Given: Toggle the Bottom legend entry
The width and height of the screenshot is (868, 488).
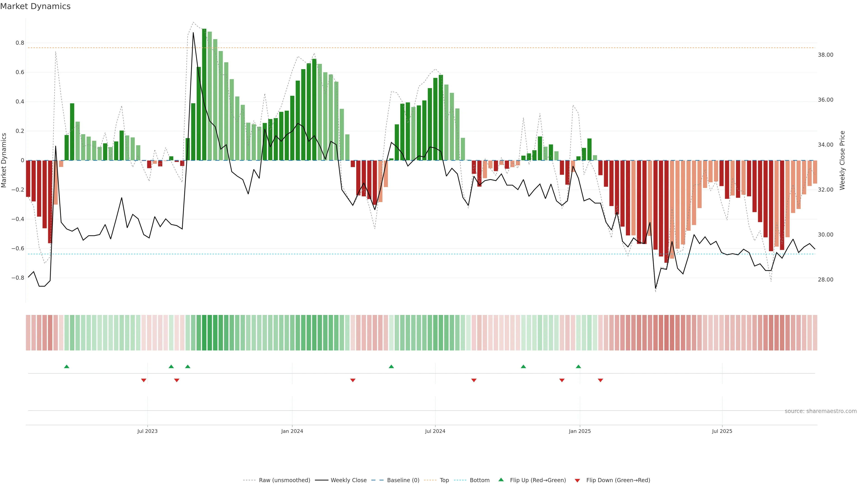Looking at the screenshot, I should (479, 480).
